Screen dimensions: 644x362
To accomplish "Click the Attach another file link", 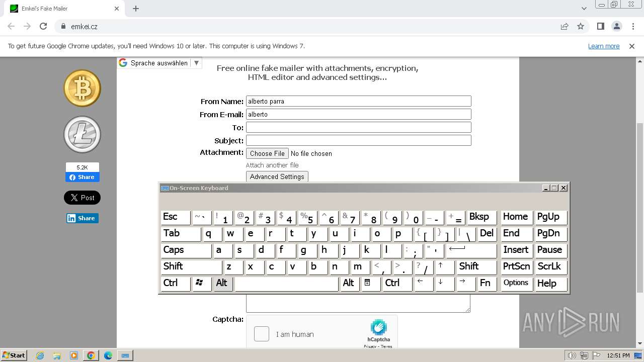I will tap(272, 165).
